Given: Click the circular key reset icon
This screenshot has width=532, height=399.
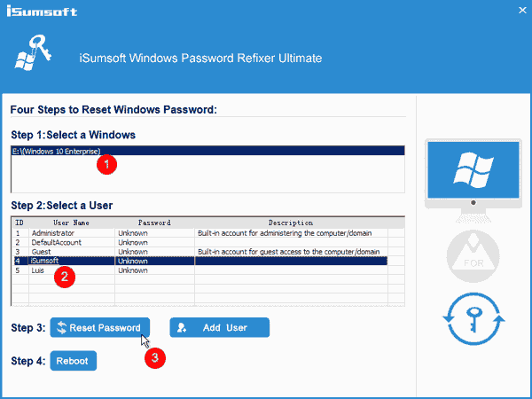Looking at the screenshot, I should point(473,319).
